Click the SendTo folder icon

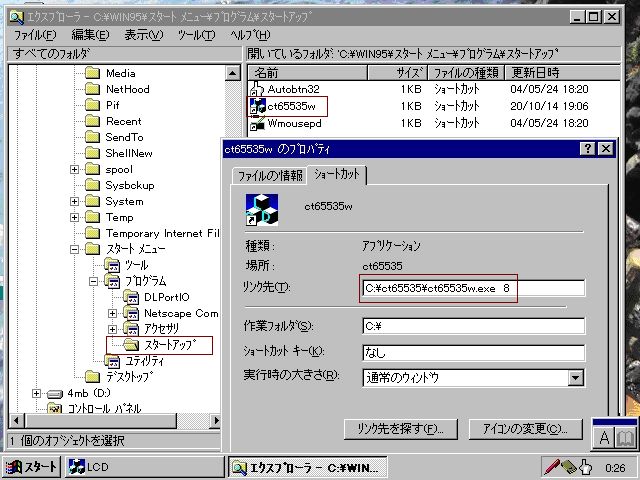point(92,137)
